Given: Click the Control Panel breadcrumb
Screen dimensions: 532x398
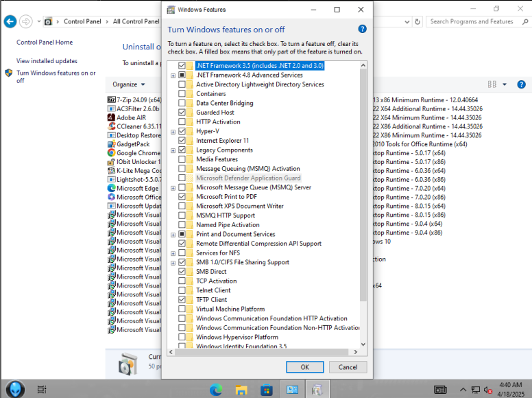Looking at the screenshot, I should (82, 21).
